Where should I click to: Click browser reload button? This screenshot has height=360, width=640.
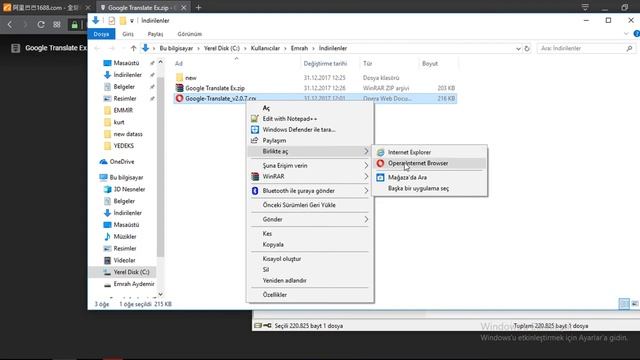point(41,25)
